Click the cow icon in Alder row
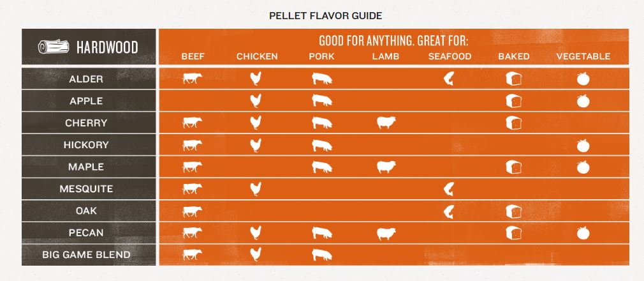Image resolution: width=644 pixels, height=281 pixels. point(193,79)
